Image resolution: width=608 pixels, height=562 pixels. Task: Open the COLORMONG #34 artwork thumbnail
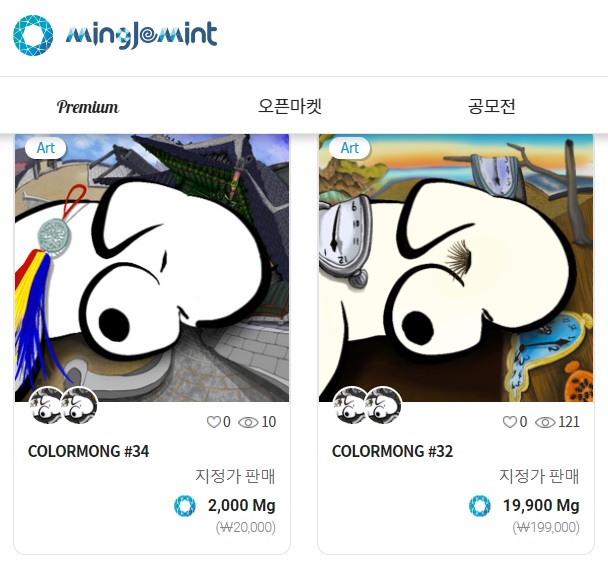coord(152,268)
